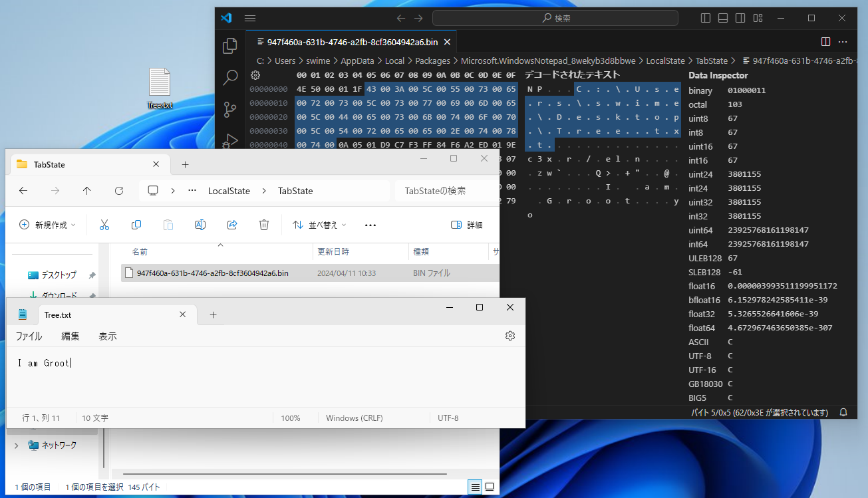
Task: Open デスクトップ in navigation pane
Action: 59,275
